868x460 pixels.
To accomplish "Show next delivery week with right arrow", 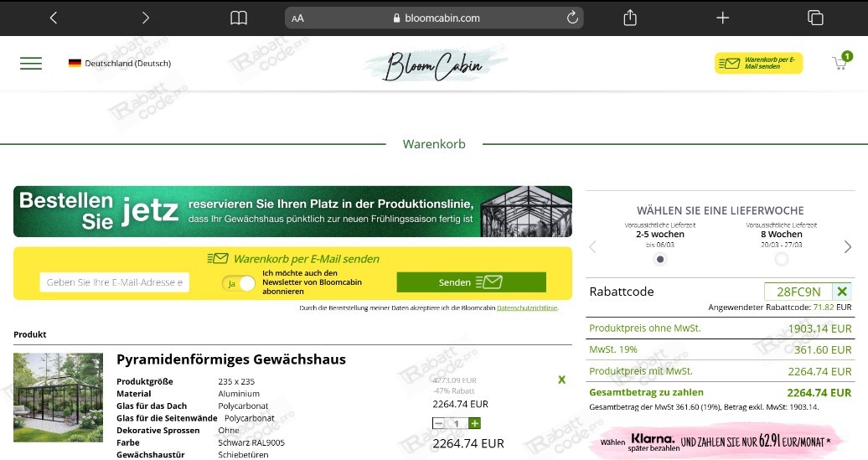I will tap(848, 247).
